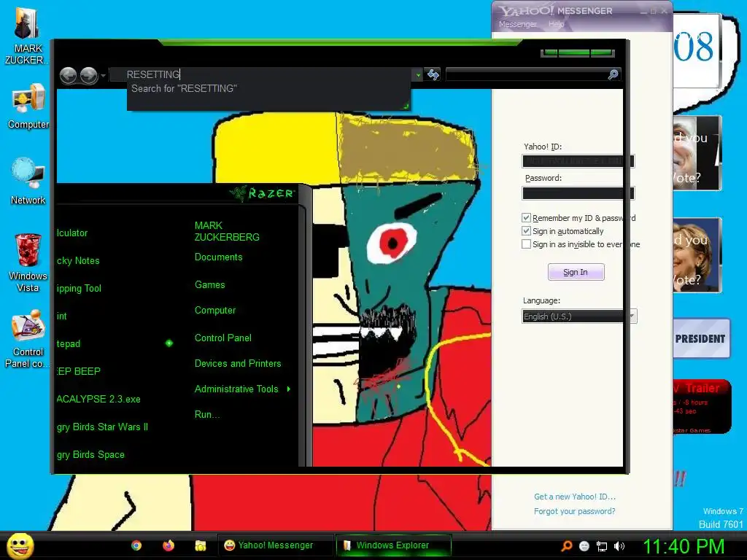Launch Angry Birds Space entry
Viewport: 747px width, 560px height.
tap(90, 455)
